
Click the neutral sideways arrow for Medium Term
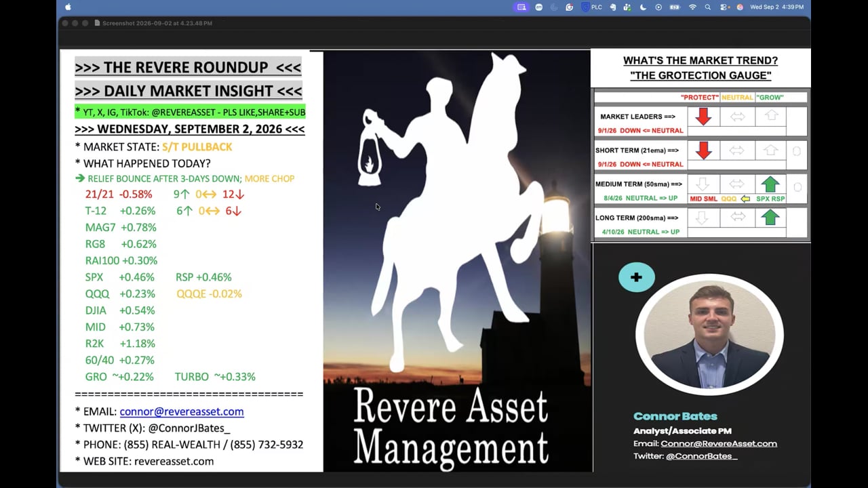pos(737,184)
